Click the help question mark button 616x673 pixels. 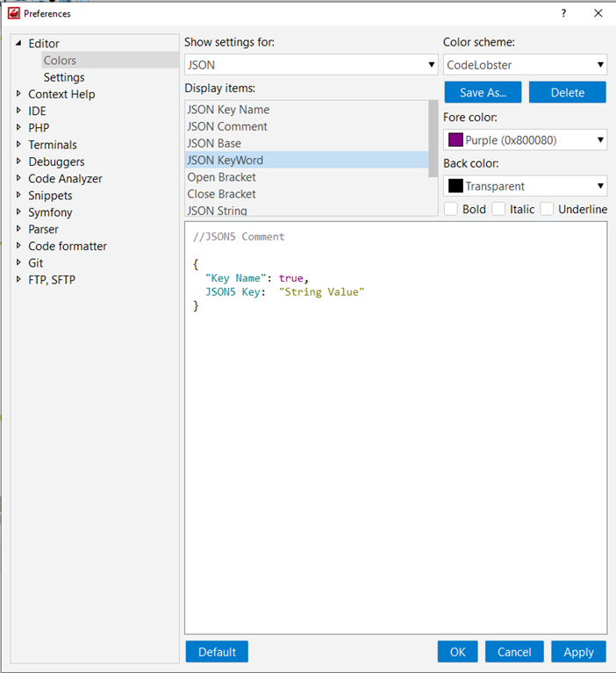(x=563, y=13)
